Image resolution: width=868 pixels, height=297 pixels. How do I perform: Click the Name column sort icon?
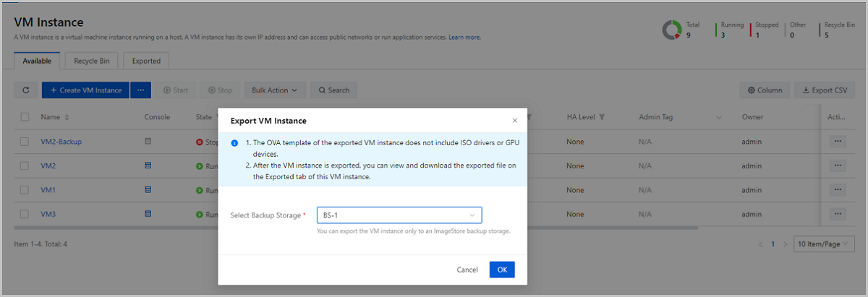tap(67, 117)
